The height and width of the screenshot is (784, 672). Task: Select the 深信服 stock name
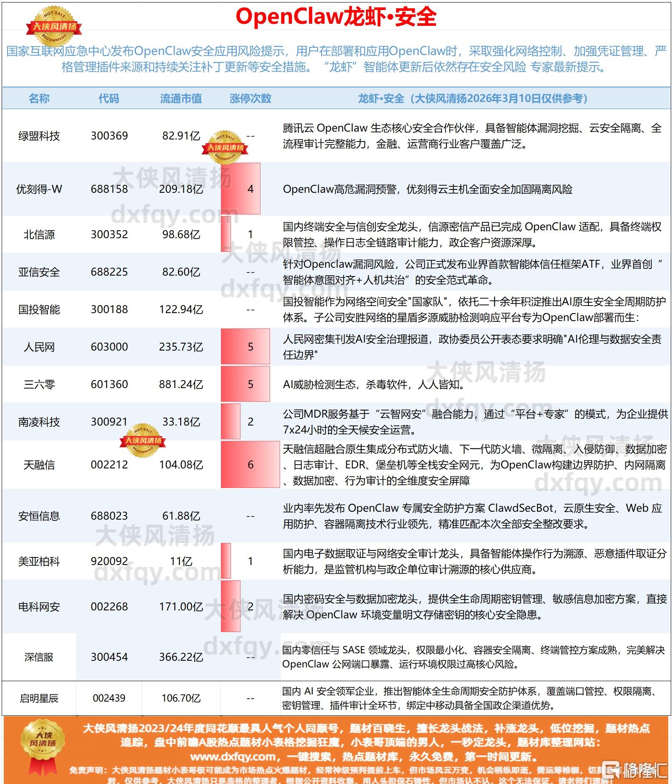39,657
